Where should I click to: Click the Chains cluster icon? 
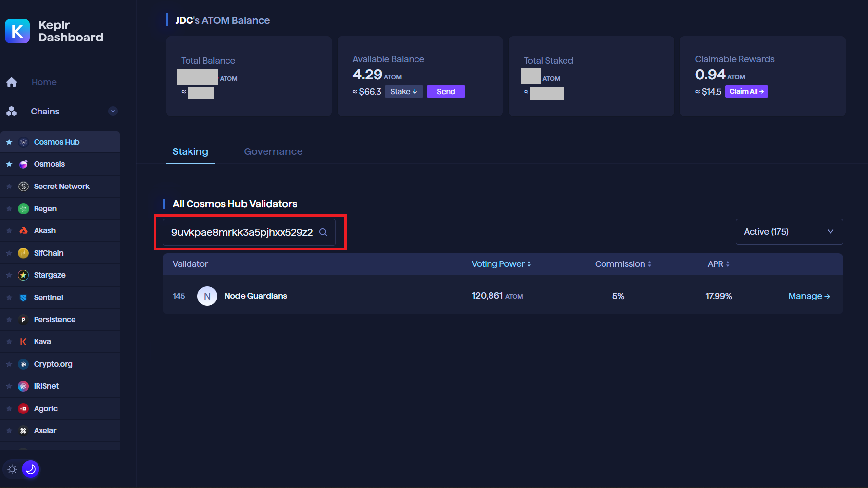coord(12,112)
